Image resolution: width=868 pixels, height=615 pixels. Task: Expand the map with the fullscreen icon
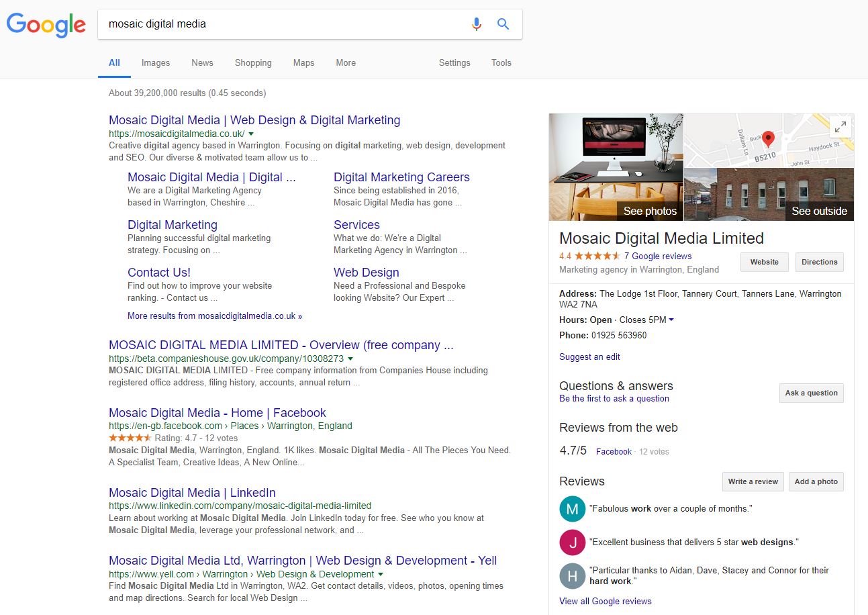(840, 128)
